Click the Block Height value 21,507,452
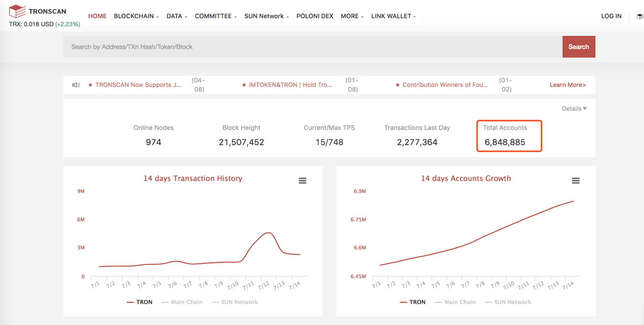 [241, 142]
